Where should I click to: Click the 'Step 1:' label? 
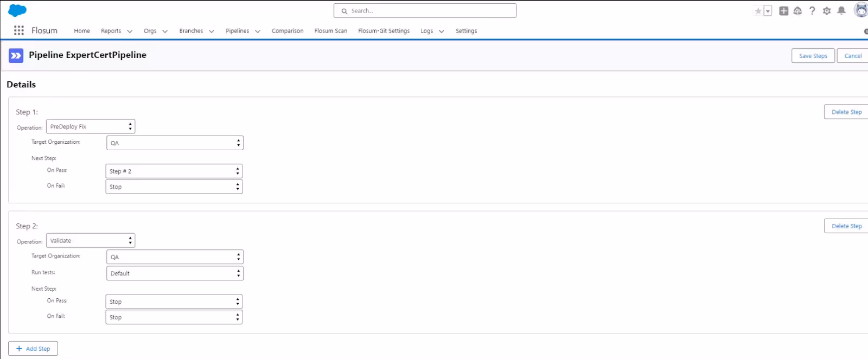27,112
